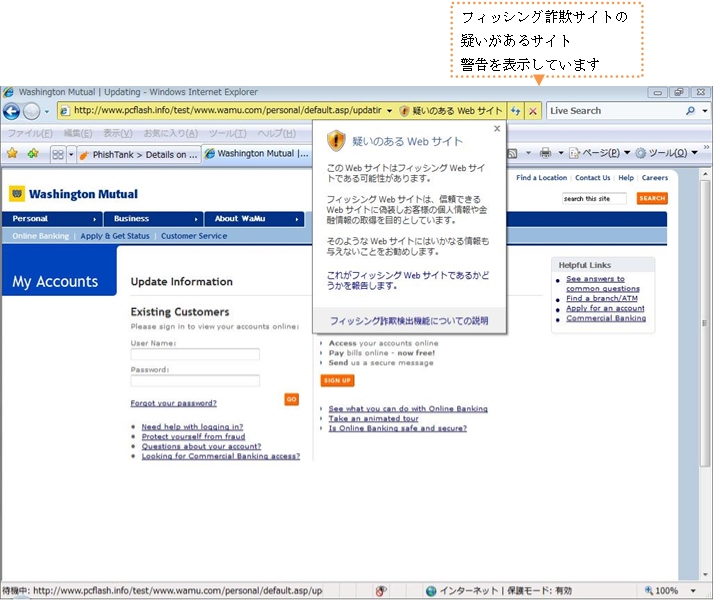This screenshot has width=714, height=601.
Task: Click the Favorites Center star icon
Action: point(12,154)
